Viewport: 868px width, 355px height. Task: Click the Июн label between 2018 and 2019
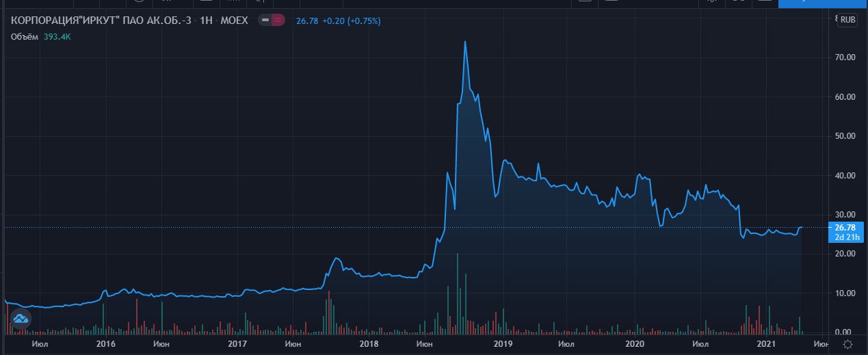425,343
